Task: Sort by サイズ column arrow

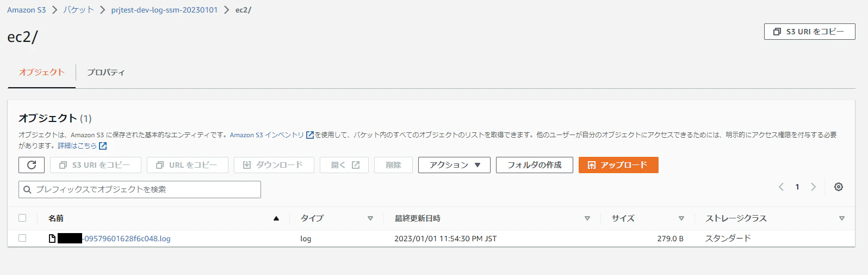Action: tap(681, 218)
